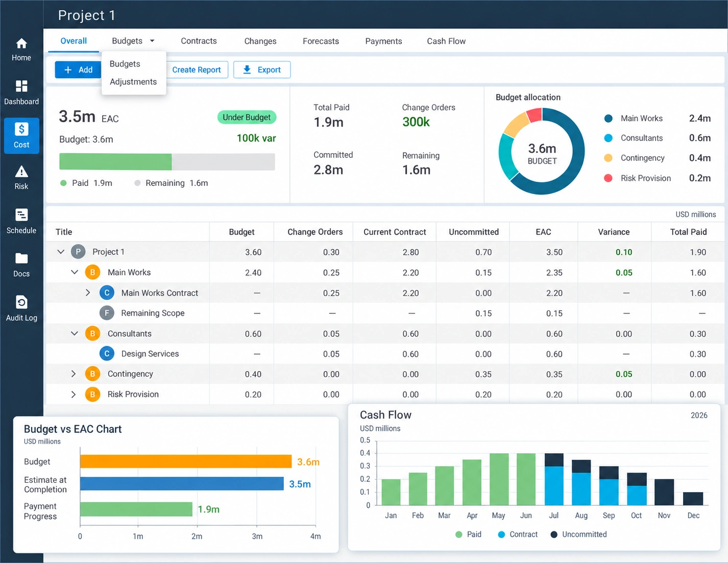728x563 pixels.
Task: Click the Export button
Action: pyautogui.click(x=262, y=70)
